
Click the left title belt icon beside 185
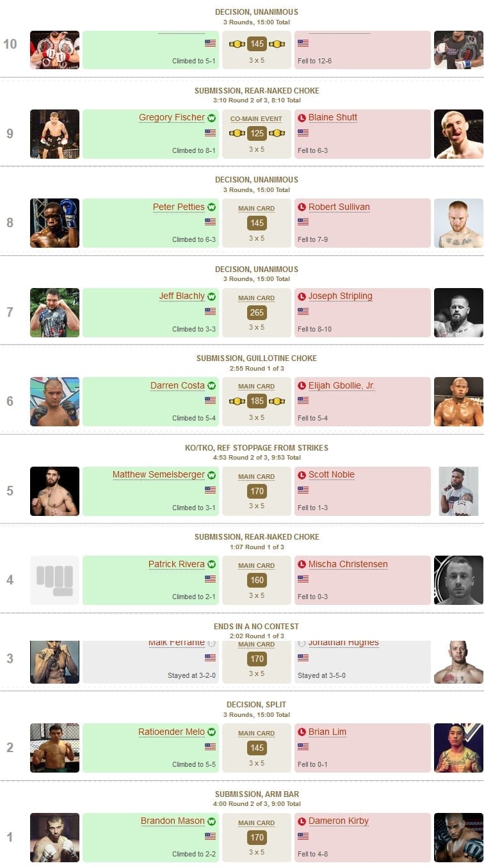coord(237,401)
